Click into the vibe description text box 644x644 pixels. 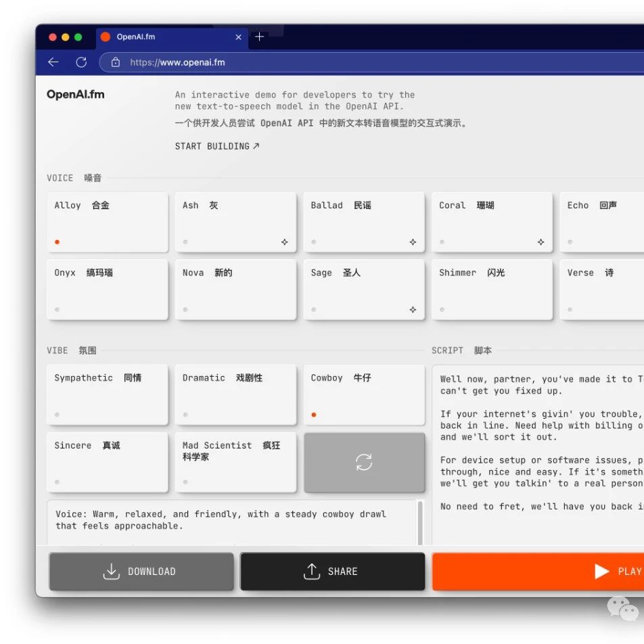[232, 523]
